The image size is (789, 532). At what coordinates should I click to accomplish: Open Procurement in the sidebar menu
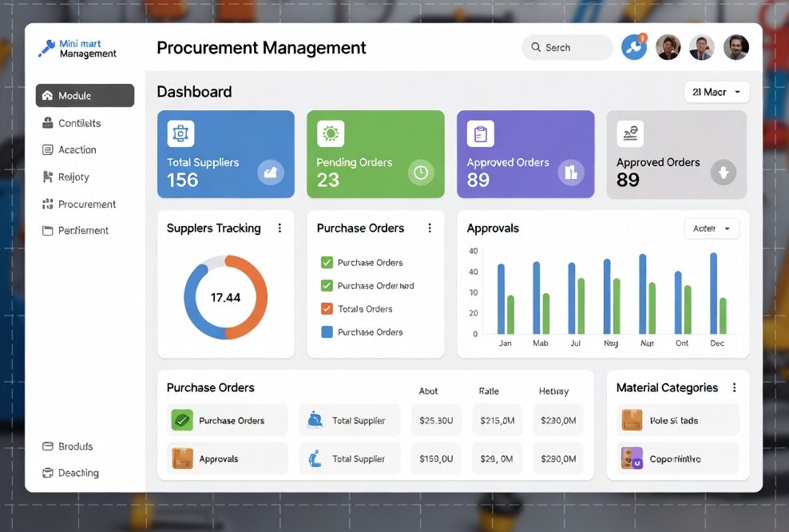pos(85,204)
